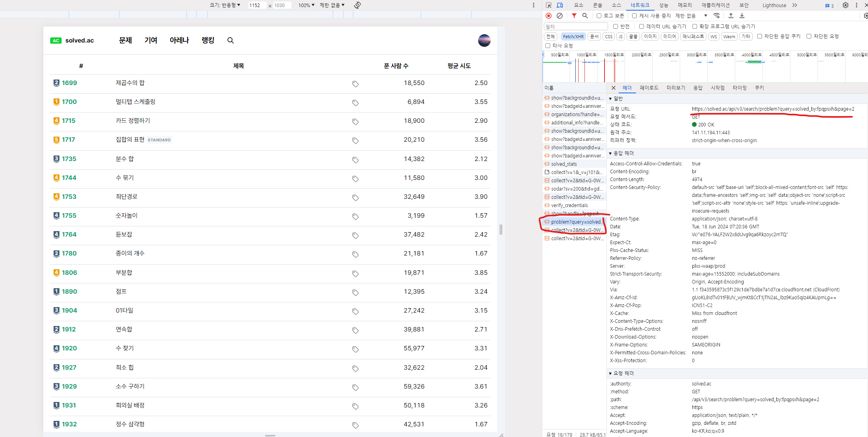Check the 캐시 사용 중지 option
Screen dimensions: 868x437
coord(634,16)
